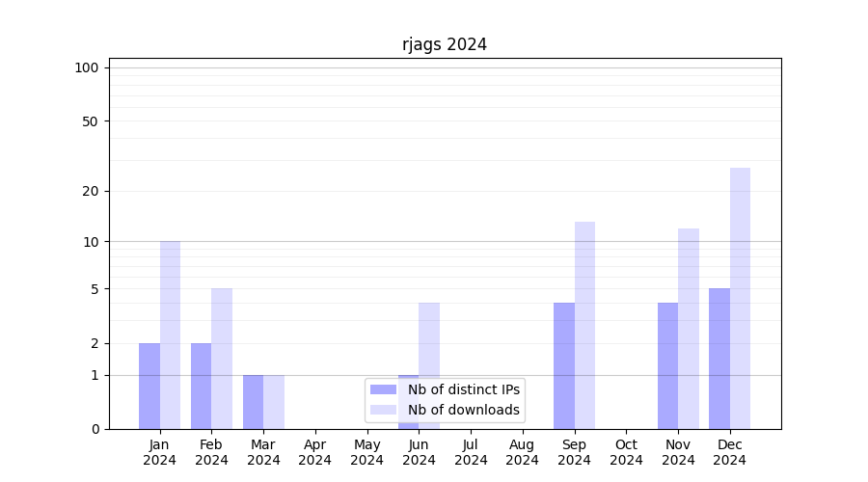Click the light blue downloads legend swatch
868x482 pixels.
[x=383, y=410]
